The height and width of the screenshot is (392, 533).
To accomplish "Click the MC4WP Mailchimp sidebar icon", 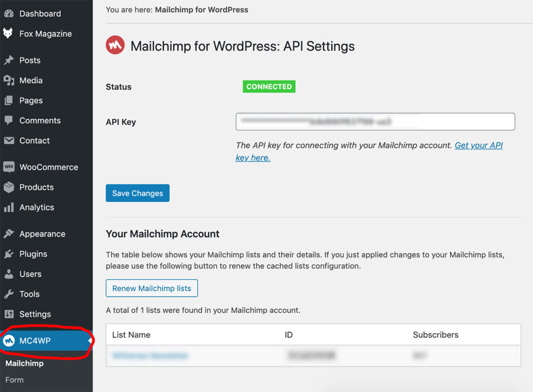I will click(x=9, y=341).
